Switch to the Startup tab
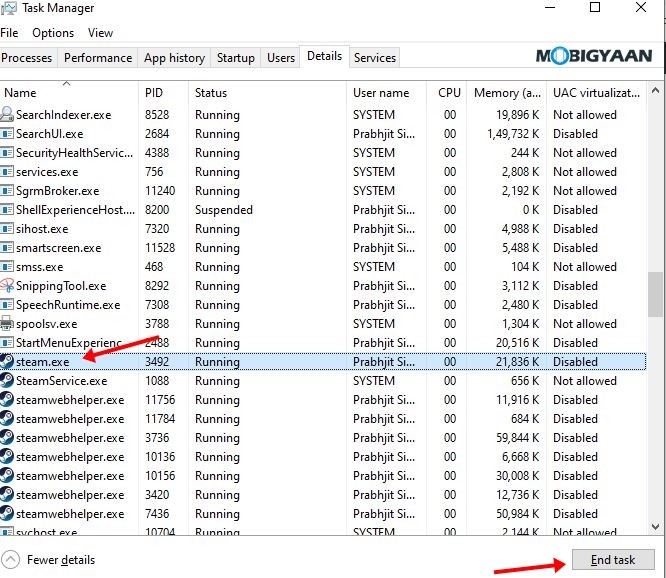 click(x=236, y=58)
